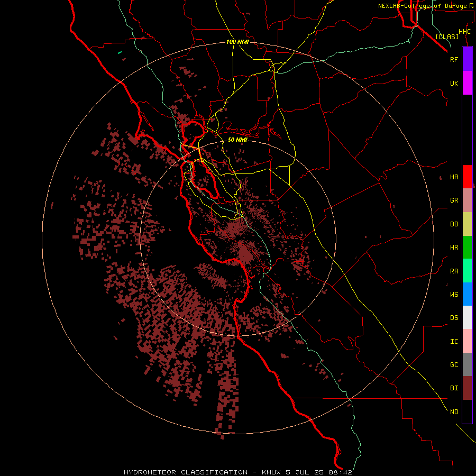Screen dimensions: 476x476
Task: Select the BD yellow legend swatch
Action: tap(467, 224)
